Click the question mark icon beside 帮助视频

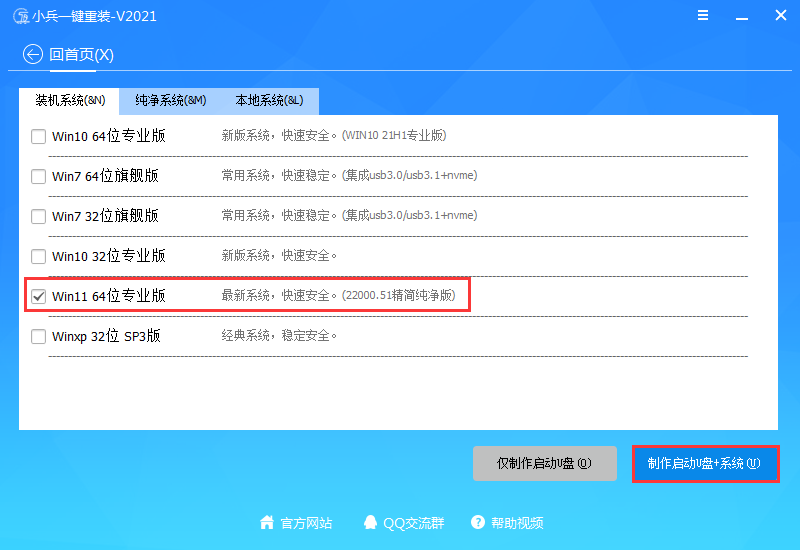(x=478, y=522)
